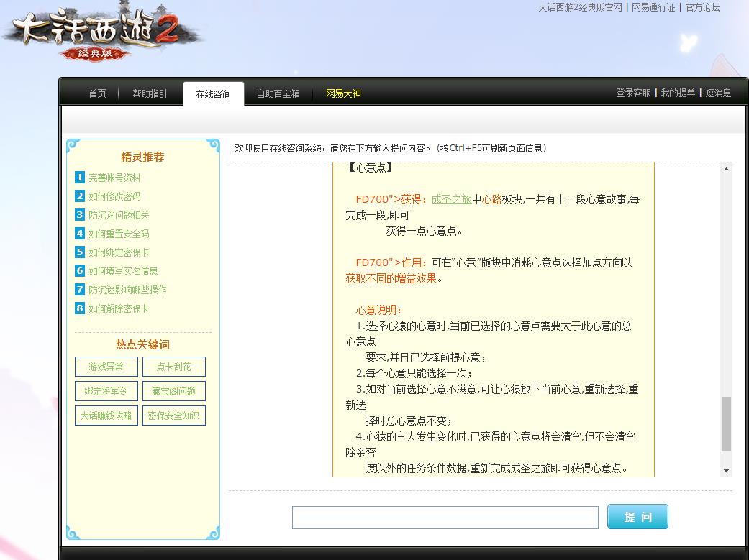Click the number 5 badge beside 如何绑定密保卡
Image resolution: width=749 pixels, height=560 pixels.
tap(80, 252)
